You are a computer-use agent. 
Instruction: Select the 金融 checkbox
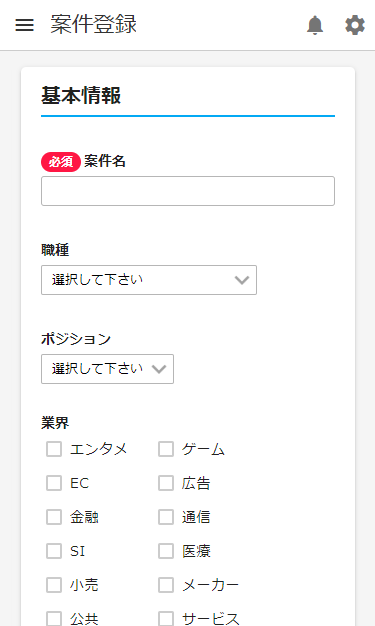[54, 517]
